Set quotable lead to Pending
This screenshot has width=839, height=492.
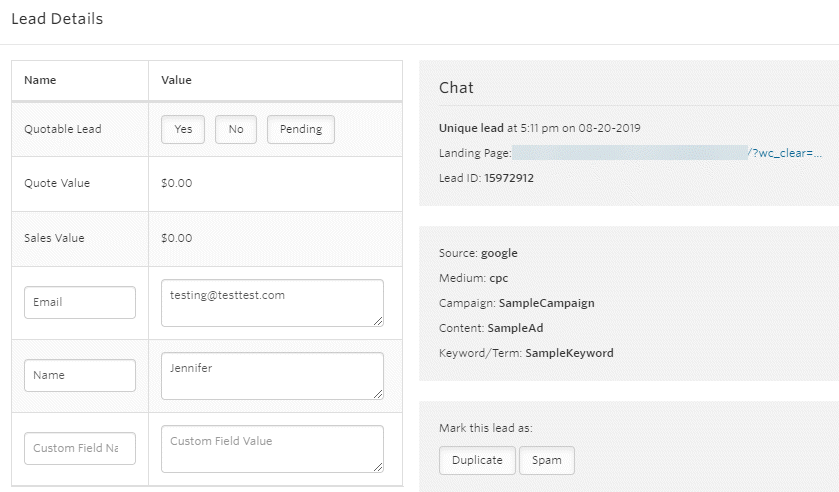(x=301, y=130)
